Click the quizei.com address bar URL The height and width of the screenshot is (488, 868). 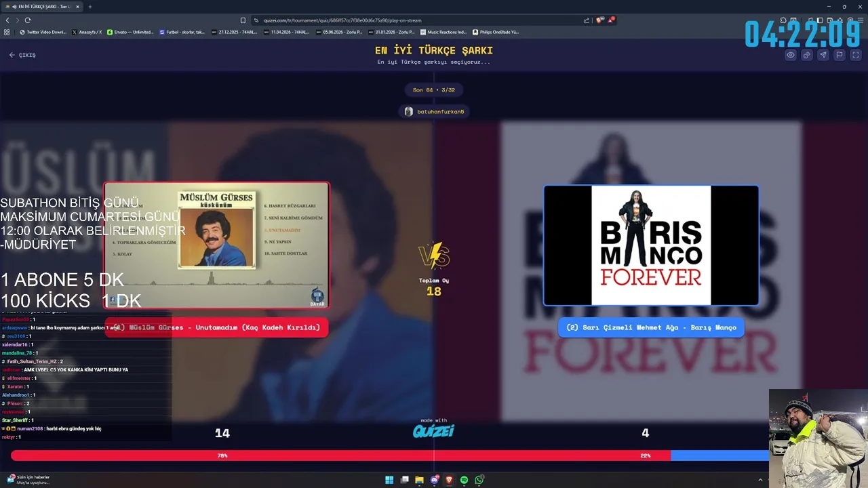click(342, 20)
